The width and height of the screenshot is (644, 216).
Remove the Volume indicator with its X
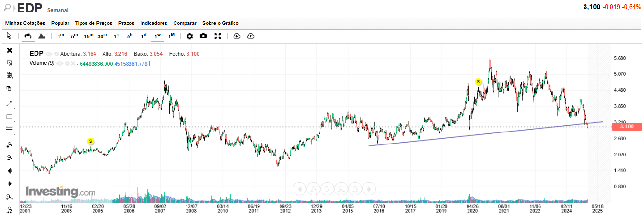tap(73, 63)
